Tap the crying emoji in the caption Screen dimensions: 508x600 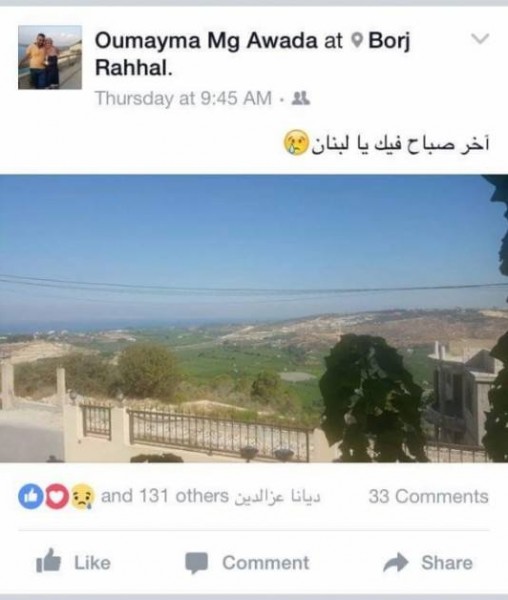click(x=296, y=142)
